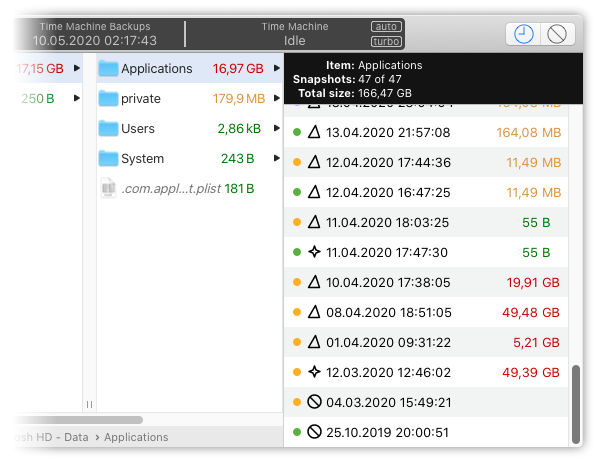Select snapshot 13.04.2020 21:57:08
This screenshot has height=462, width=596.
tap(426, 132)
